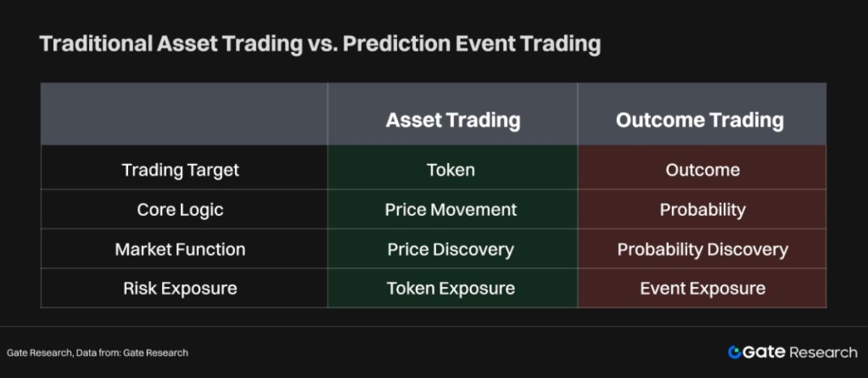The image size is (868, 378).
Task: Click the Gate logo icon
Action: [735, 352]
